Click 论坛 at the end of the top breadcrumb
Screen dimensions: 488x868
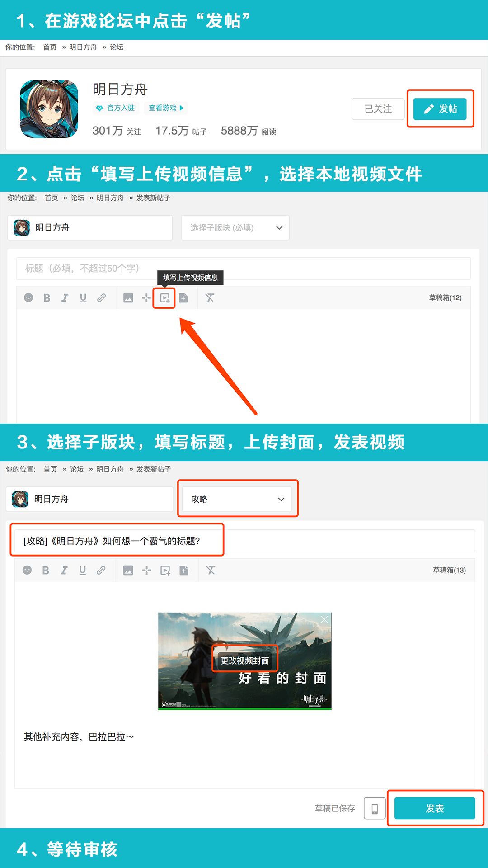coord(117,47)
